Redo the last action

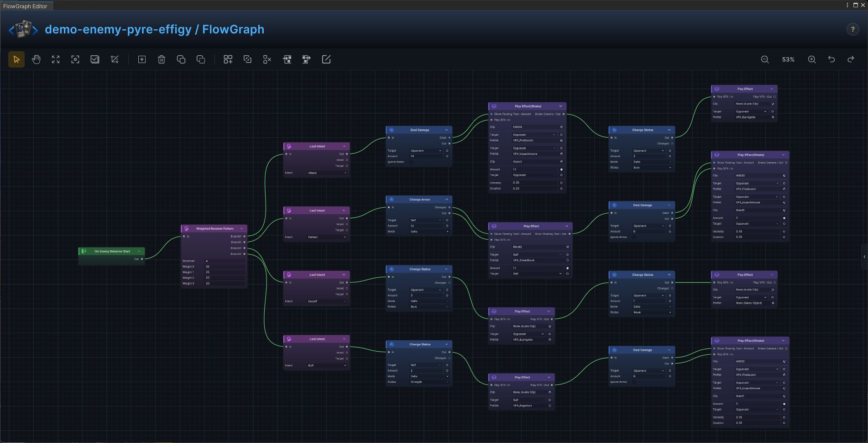pos(851,59)
